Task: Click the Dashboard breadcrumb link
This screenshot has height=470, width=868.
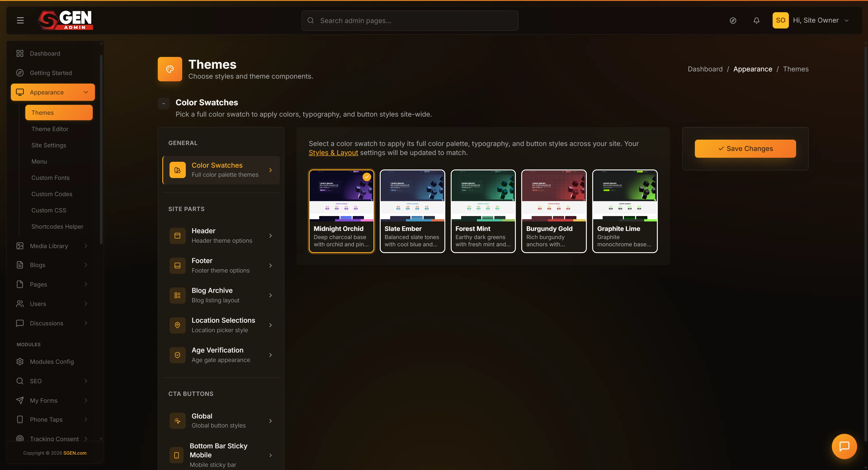Action: (705, 69)
